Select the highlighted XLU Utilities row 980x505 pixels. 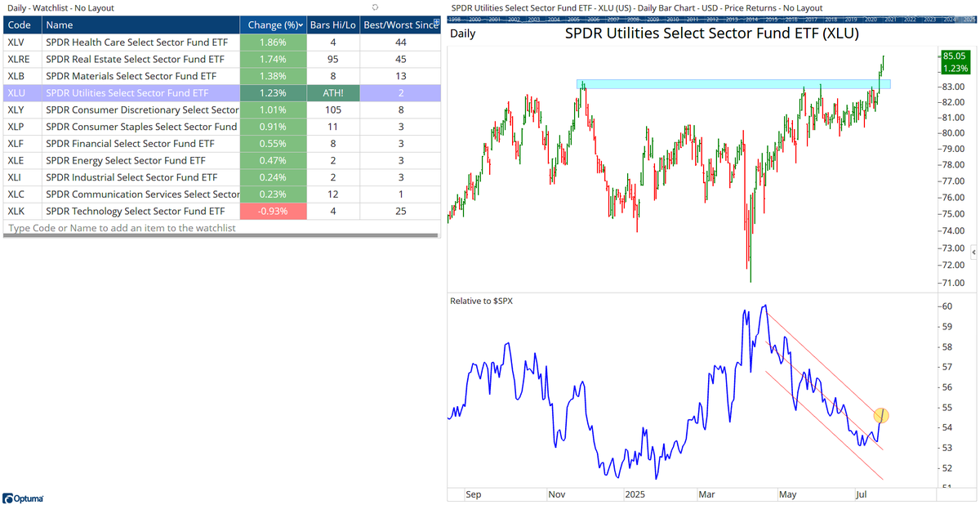(x=221, y=93)
